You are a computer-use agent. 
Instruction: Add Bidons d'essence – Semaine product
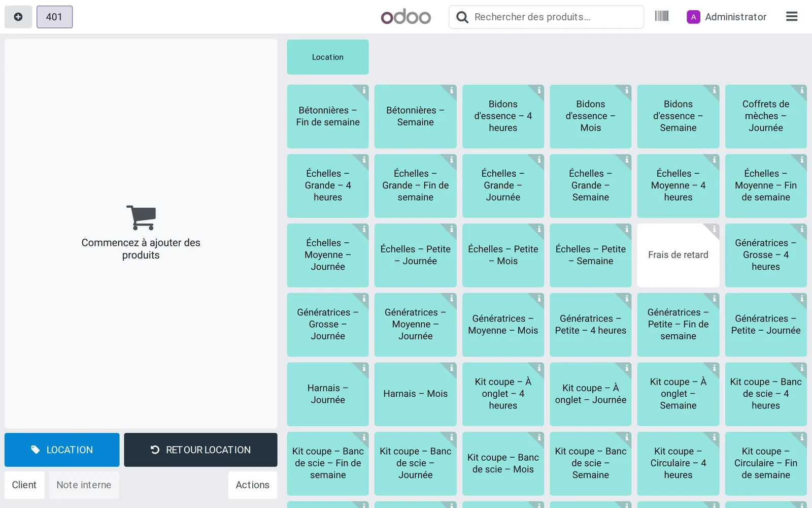tap(678, 116)
